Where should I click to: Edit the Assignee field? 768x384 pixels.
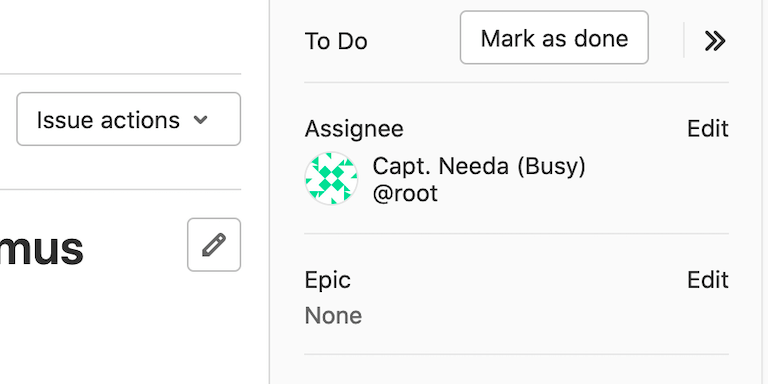(708, 129)
